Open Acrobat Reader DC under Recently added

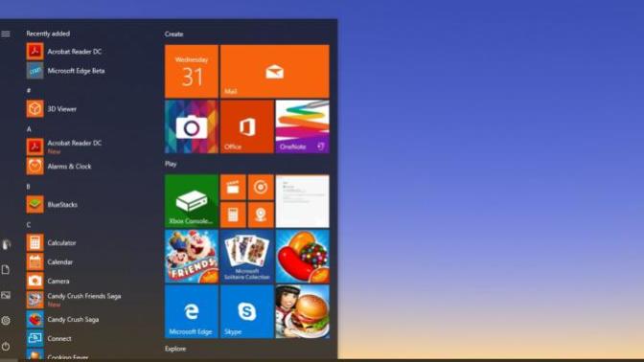coord(64,52)
